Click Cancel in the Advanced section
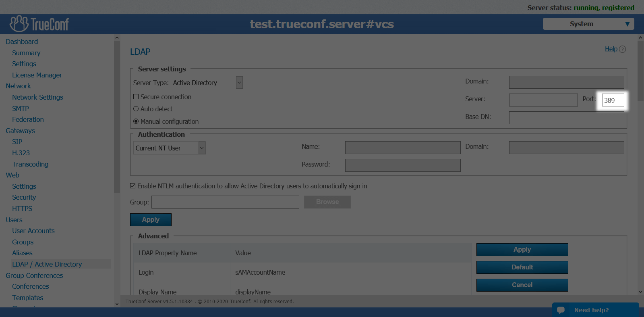Image resolution: width=644 pixels, height=317 pixels. [522, 285]
